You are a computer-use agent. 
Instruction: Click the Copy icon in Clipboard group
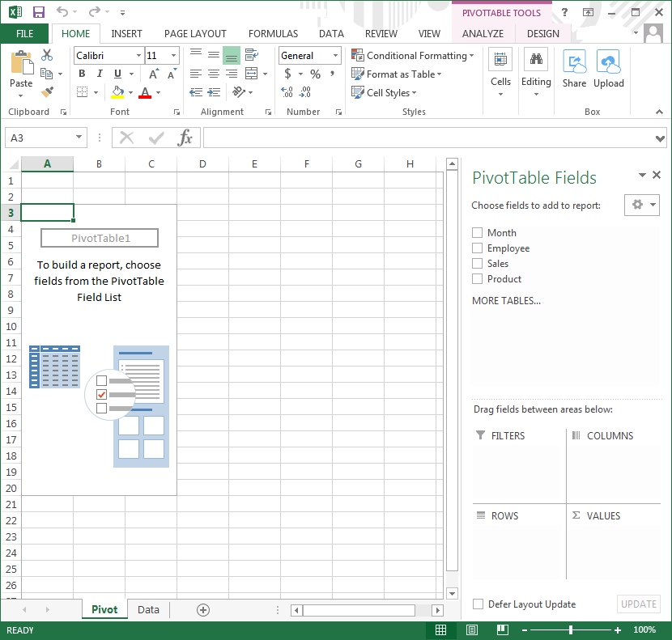[46, 74]
